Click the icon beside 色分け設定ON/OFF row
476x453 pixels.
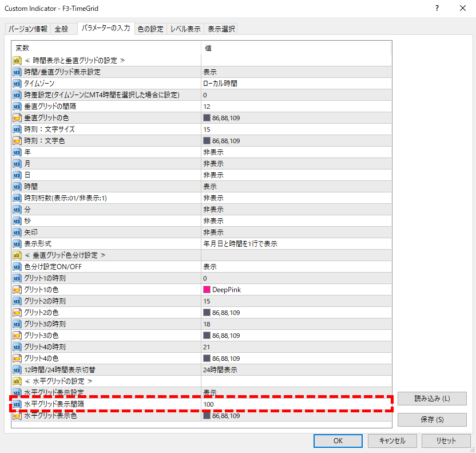click(x=17, y=267)
